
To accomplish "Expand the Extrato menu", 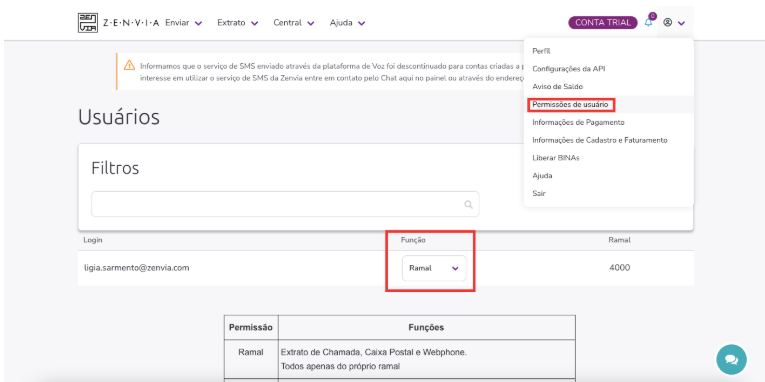I will [x=238, y=22].
